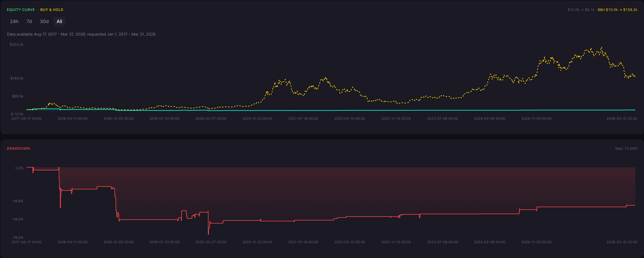Click the -36.6% drawdown axis label
This screenshot has width=644, height=258.
(x=18, y=201)
